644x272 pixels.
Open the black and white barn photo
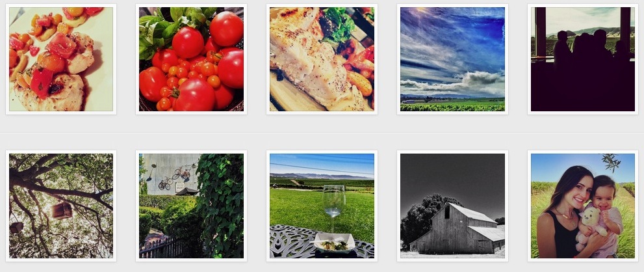tap(452, 206)
